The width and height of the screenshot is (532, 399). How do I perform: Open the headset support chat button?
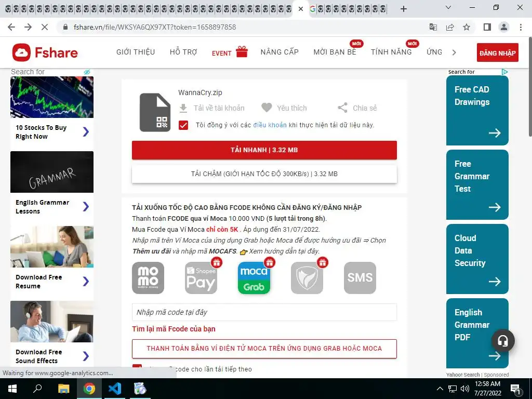click(503, 341)
